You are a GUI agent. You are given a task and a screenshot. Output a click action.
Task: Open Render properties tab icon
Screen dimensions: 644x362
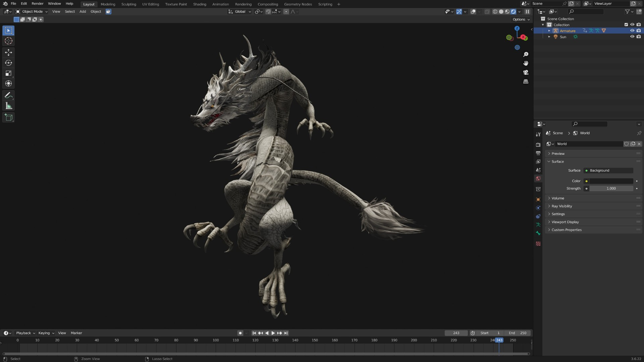coord(538,144)
